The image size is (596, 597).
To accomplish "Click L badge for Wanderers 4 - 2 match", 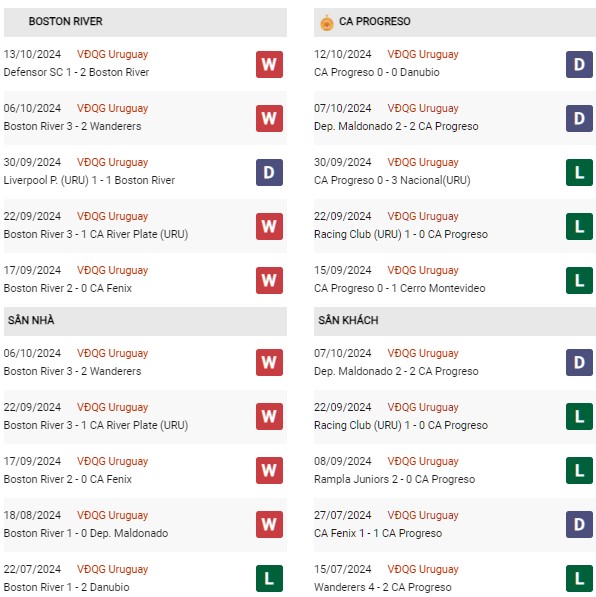I will coord(579,579).
